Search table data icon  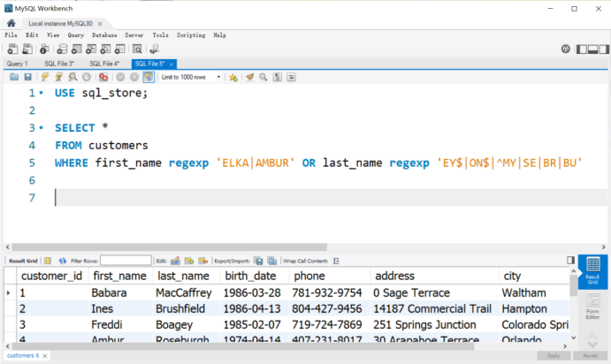pos(137,49)
